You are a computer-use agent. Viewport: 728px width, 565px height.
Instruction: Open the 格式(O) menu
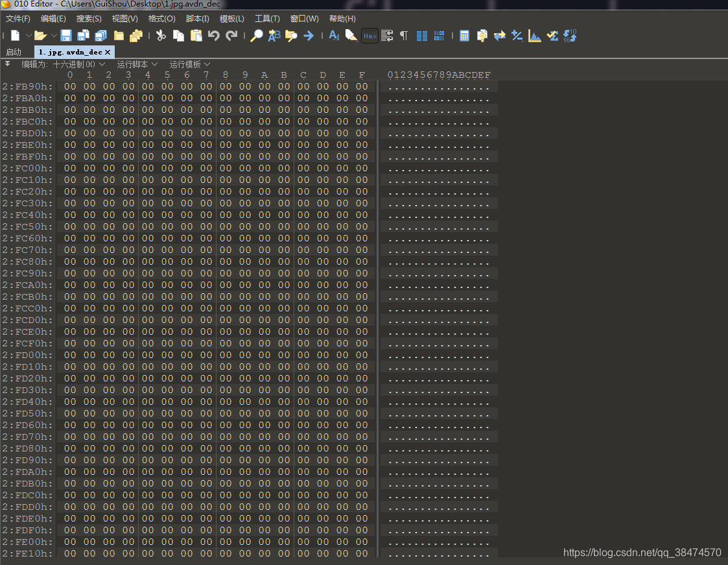click(x=161, y=19)
